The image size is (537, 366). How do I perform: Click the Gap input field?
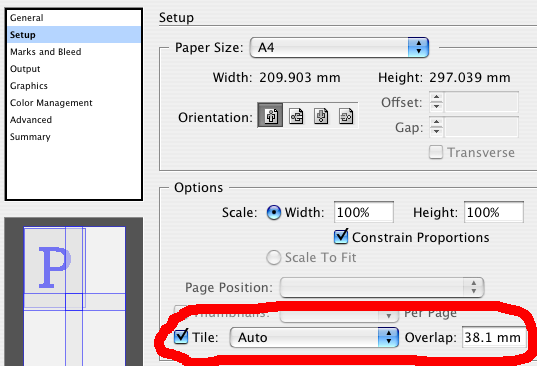coord(481,127)
